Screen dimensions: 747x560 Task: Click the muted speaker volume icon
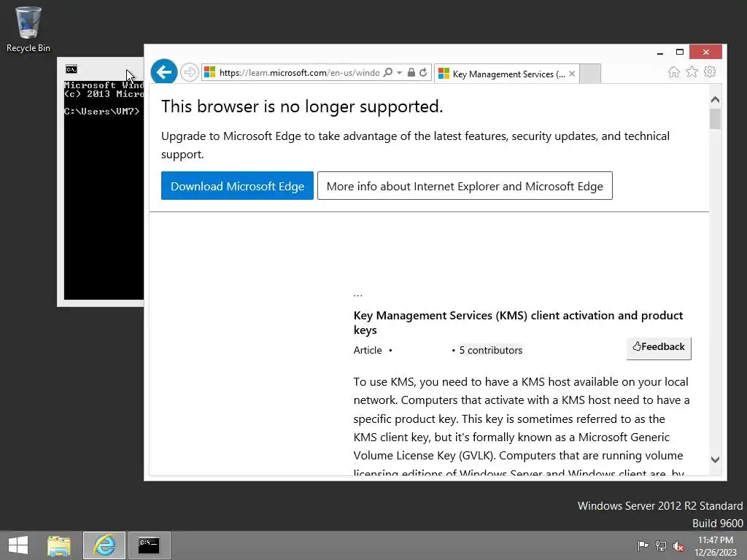(678, 545)
